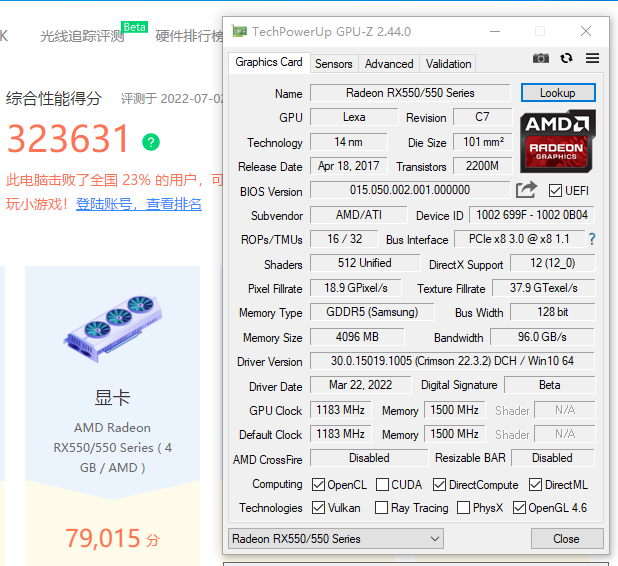Click the Technology value 14 nm
The height and width of the screenshot is (566, 618).
click(x=348, y=142)
